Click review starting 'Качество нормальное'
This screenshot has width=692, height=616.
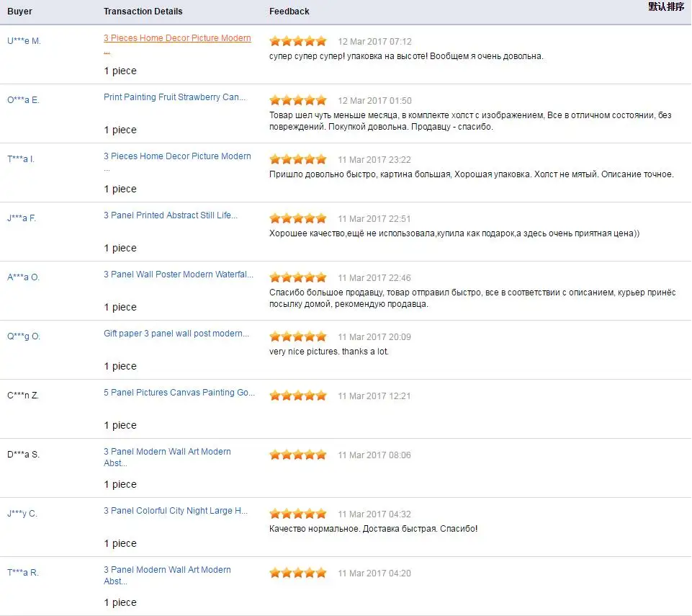pos(373,529)
